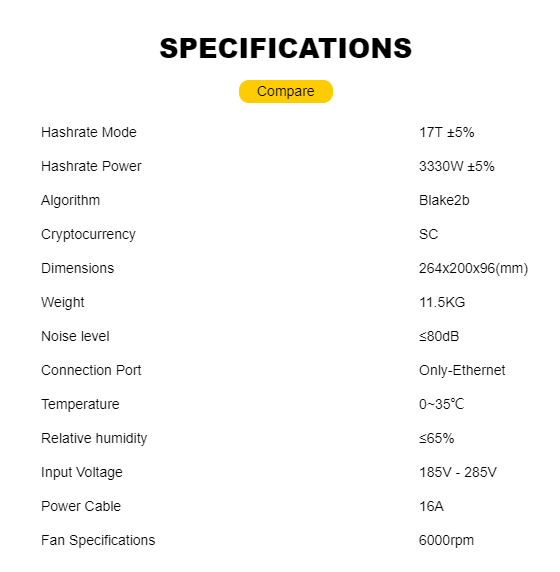Screen dimensions: 560x572
Task: Click the Noise level label
Action: tap(75, 336)
